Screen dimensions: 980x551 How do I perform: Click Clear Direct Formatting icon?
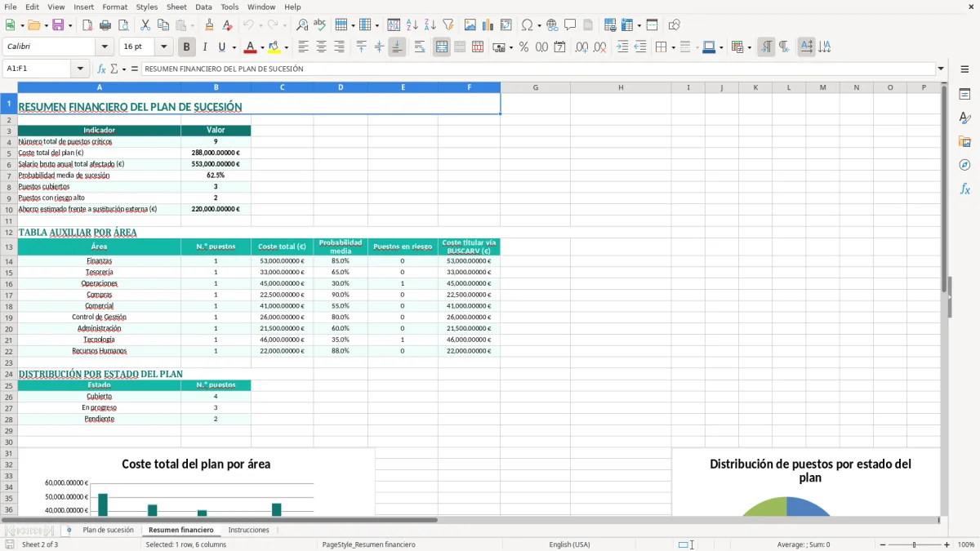click(x=227, y=25)
